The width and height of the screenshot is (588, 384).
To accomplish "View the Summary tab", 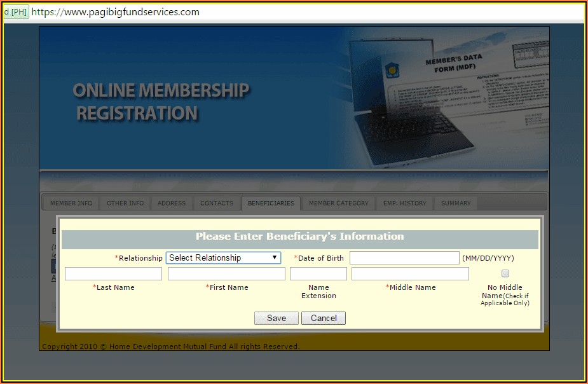I will click(x=456, y=203).
